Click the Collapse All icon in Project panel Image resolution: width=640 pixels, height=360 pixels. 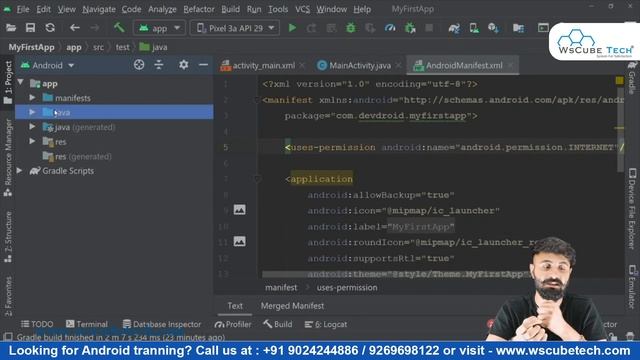pyautogui.click(x=159, y=65)
